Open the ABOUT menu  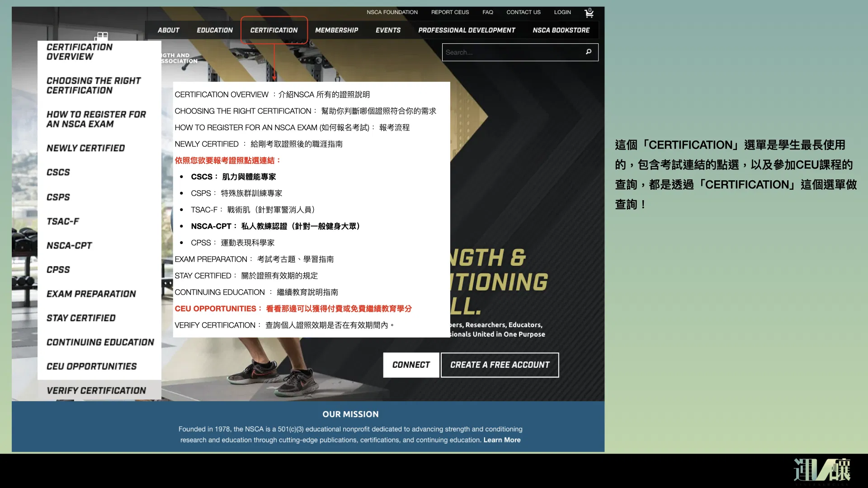click(x=168, y=30)
